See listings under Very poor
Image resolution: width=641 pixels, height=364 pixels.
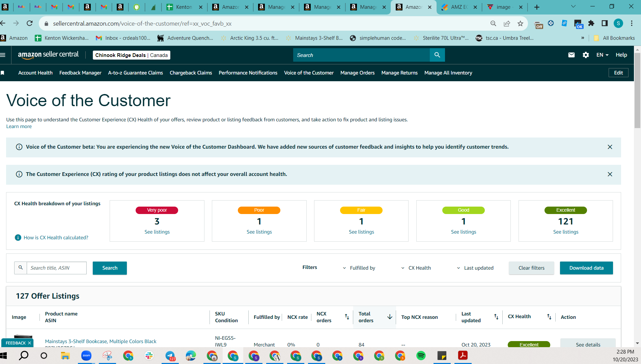157,232
